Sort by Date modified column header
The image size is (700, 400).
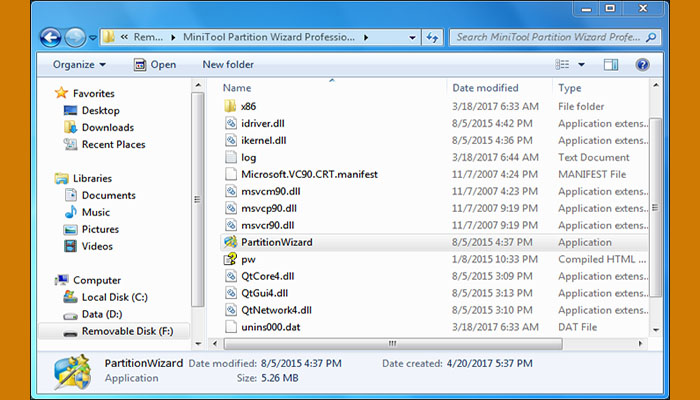tap(485, 88)
